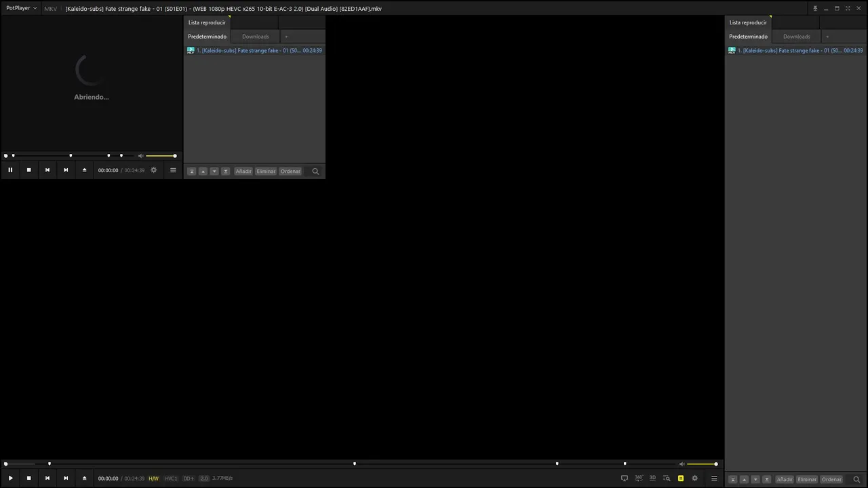Image resolution: width=868 pixels, height=488 pixels.
Task: Open Ordenar sort menu in right playlist
Action: click(x=831, y=479)
